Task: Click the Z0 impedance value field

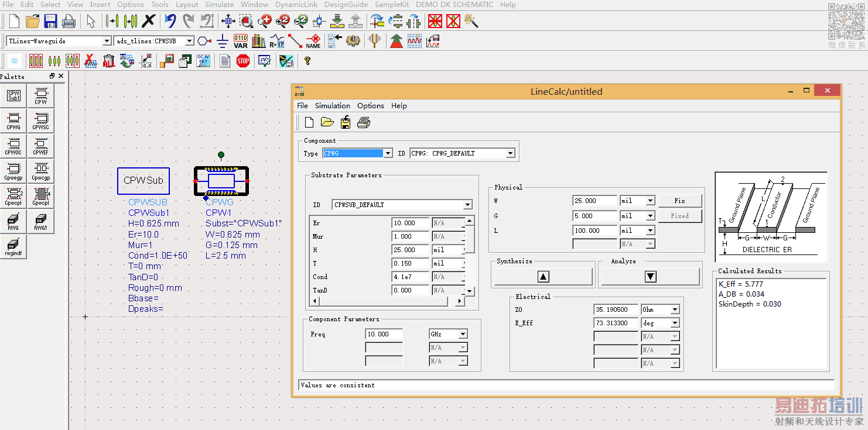Action: [615, 309]
